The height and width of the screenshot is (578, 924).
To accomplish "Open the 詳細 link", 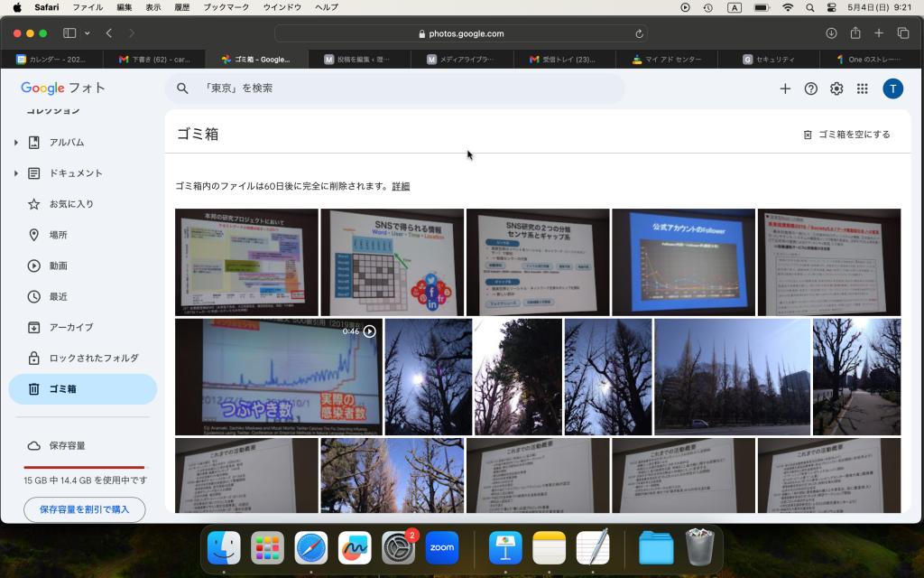I will pyautogui.click(x=401, y=186).
